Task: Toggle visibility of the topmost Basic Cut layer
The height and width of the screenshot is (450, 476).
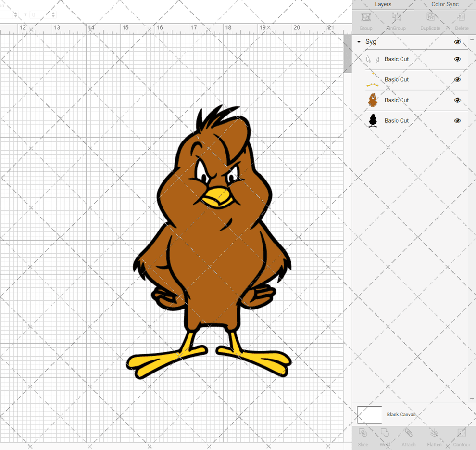Action: [x=457, y=59]
